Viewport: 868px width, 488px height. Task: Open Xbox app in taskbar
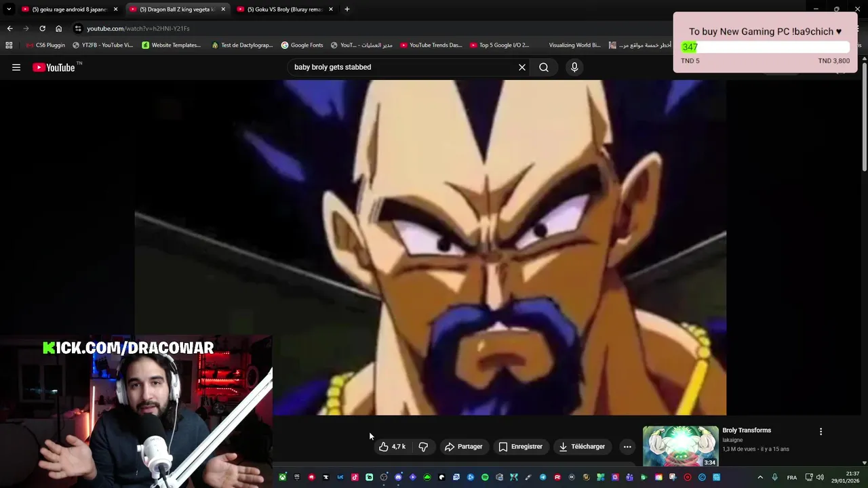[x=282, y=477]
